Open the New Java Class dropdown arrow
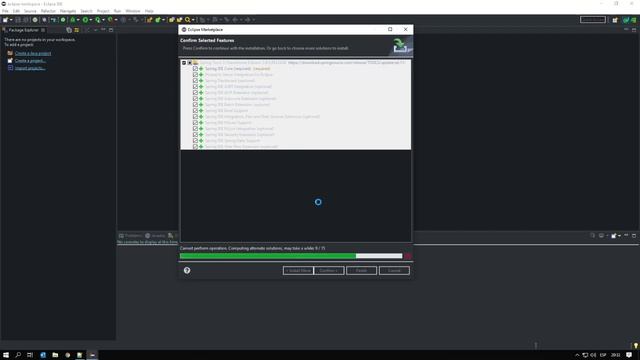Image resolution: width=640 pixels, height=360 pixels. 163,20
